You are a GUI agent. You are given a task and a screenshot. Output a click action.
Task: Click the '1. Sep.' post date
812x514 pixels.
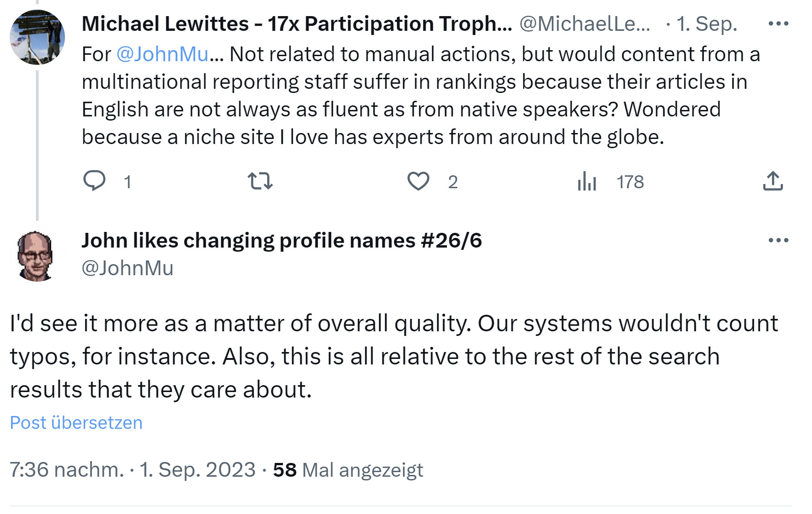point(707,24)
